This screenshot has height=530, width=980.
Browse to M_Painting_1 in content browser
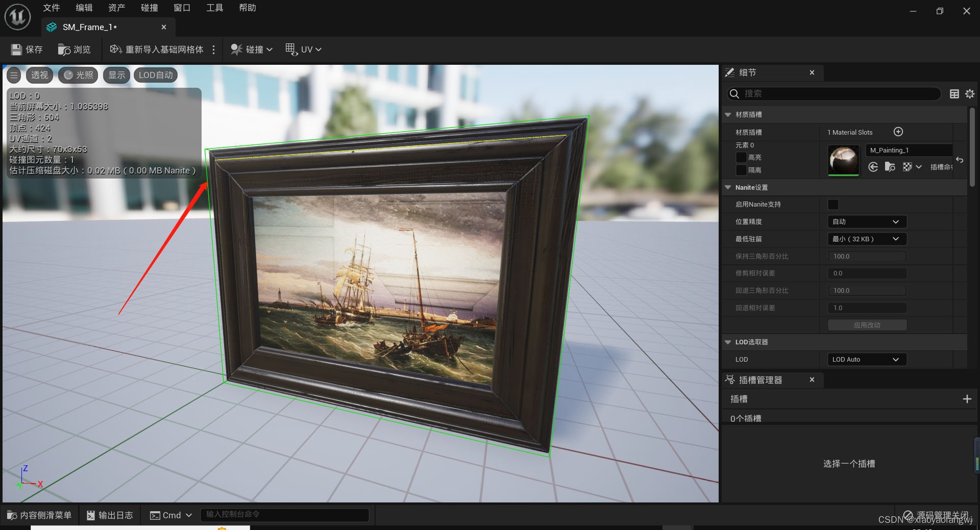tap(890, 167)
